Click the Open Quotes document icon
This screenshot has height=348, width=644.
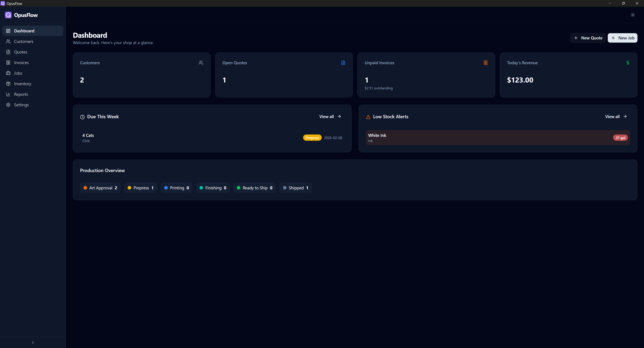point(343,63)
